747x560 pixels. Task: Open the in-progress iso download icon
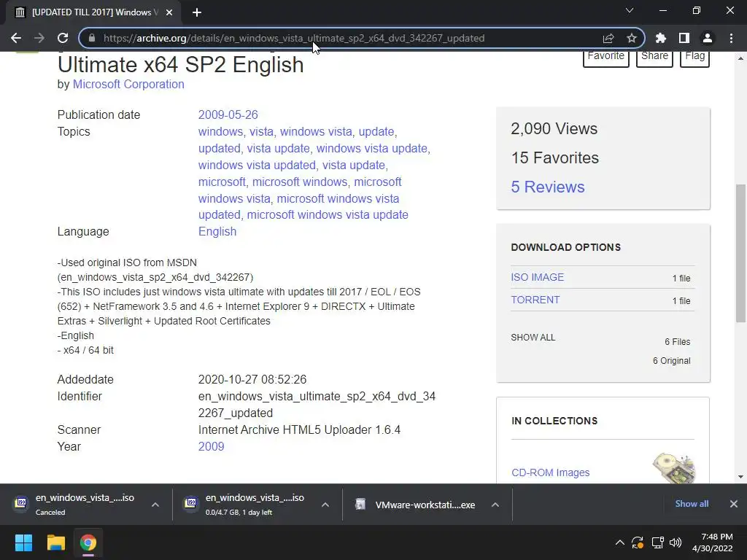pos(190,503)
